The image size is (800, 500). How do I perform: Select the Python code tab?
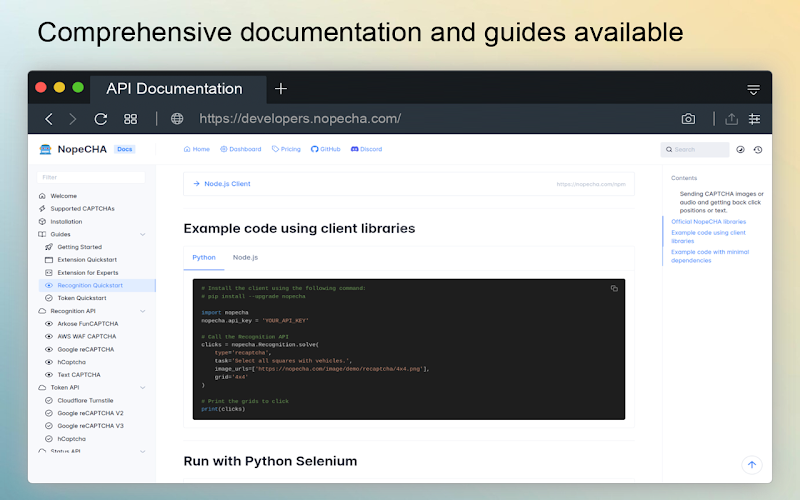[x=204, y=258]
